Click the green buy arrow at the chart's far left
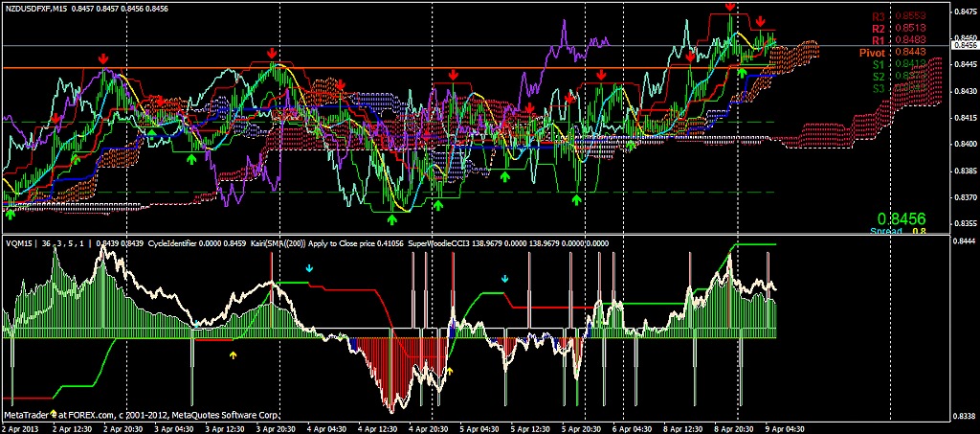Screen dimensions: 980x434 coord(10,216)
